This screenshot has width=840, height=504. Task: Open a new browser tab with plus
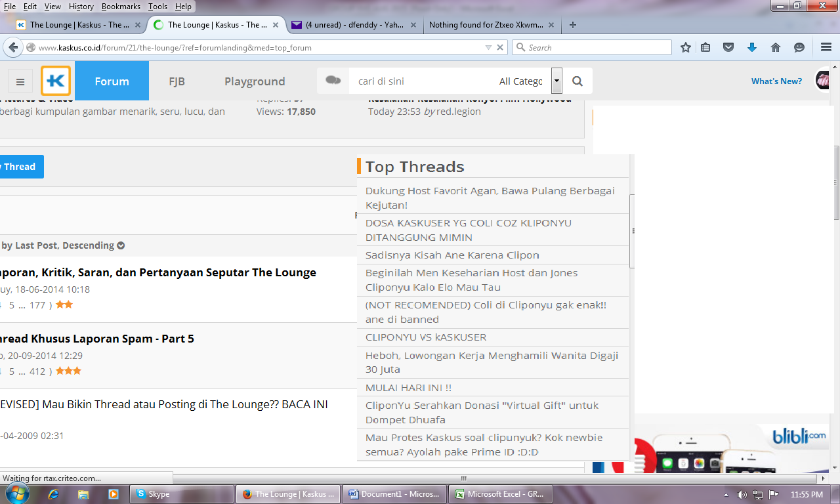(x=573, y=25)
